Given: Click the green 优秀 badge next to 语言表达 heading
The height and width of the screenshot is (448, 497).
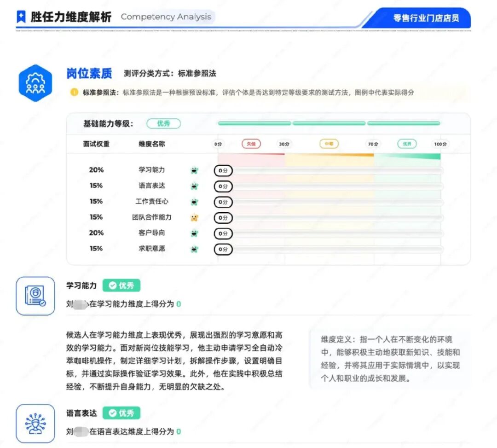Looking at the screenshot, I should pyautogui.click(x=121, y=413).
